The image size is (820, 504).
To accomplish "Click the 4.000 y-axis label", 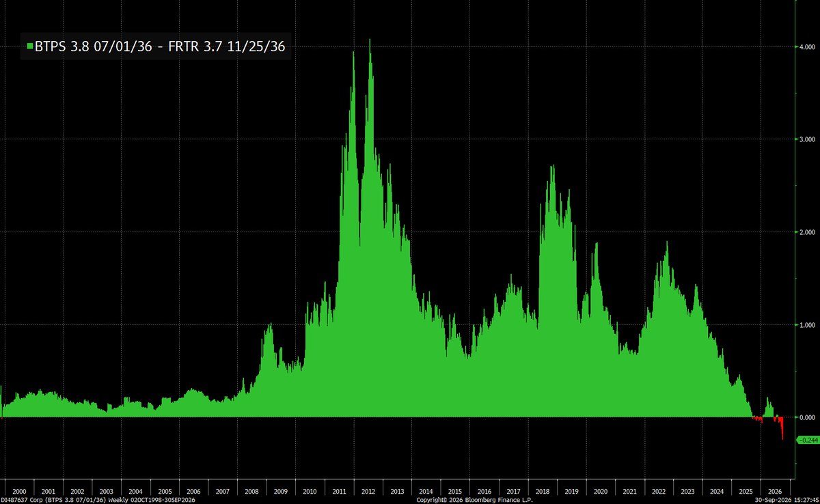I will pyautogui.click(x=808, y=46).
